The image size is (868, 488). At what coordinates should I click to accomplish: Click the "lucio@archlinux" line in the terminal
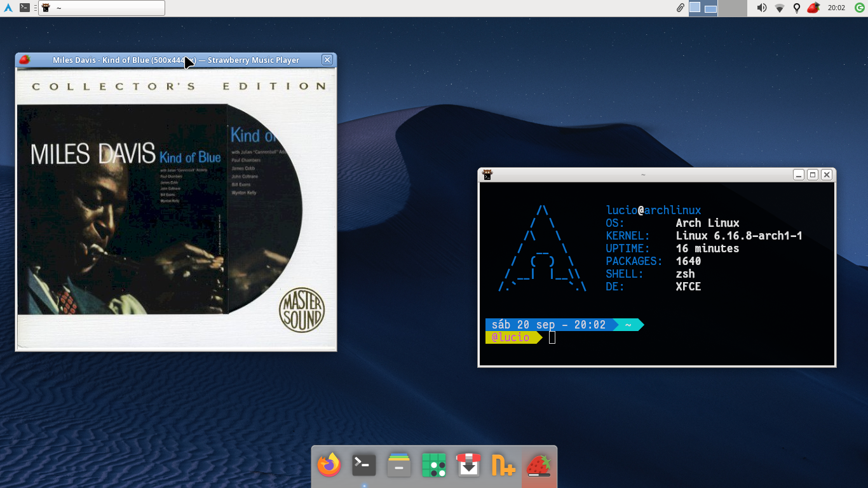[653, 210]
